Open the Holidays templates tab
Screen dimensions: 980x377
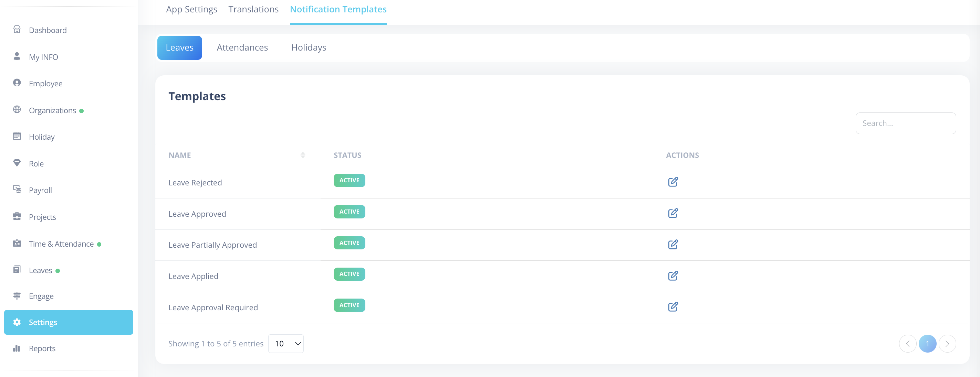(309, 47)
